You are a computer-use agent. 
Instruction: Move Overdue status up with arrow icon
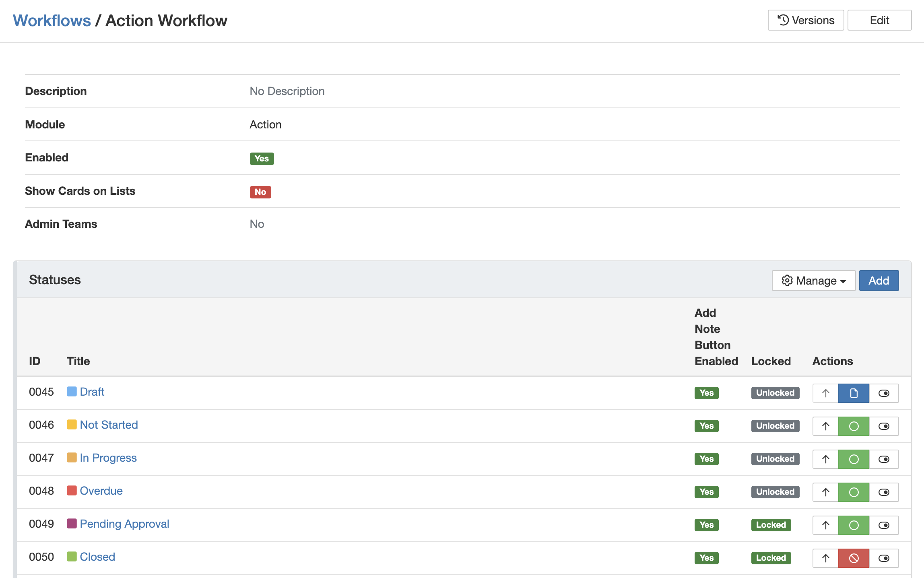(825, 492)
